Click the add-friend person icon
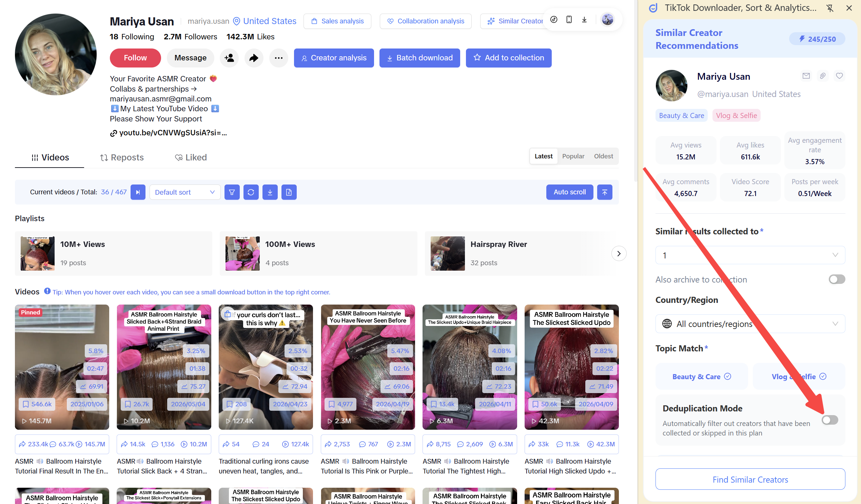Screen dimensions: 861x504 229,58
